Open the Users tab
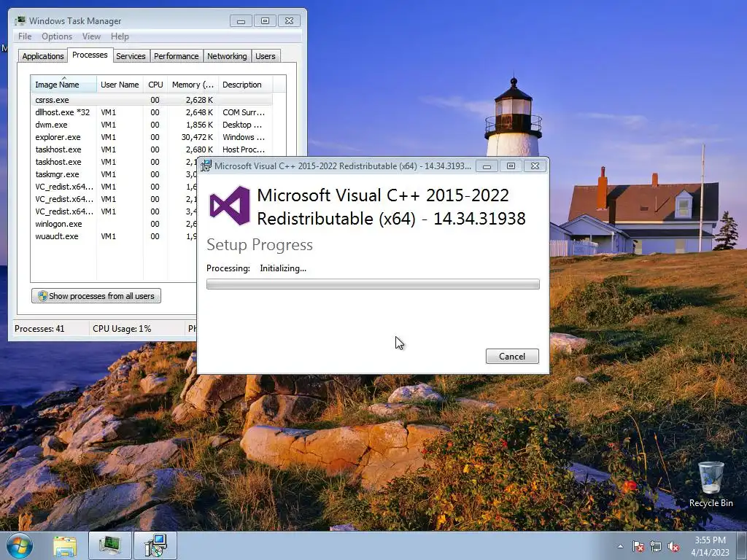This screenshot has width=747, height=560. pyautogui.click(x=266, y=56)
